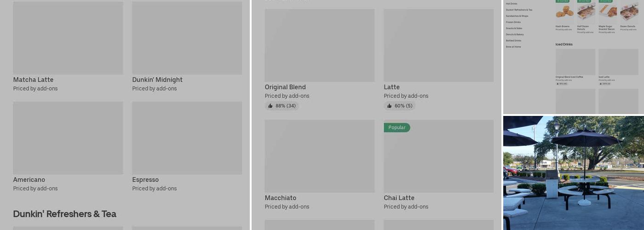Jump to Hot Drinks in sidebar menu
This screenshot has width=644, height=230.
pos(512,4)
